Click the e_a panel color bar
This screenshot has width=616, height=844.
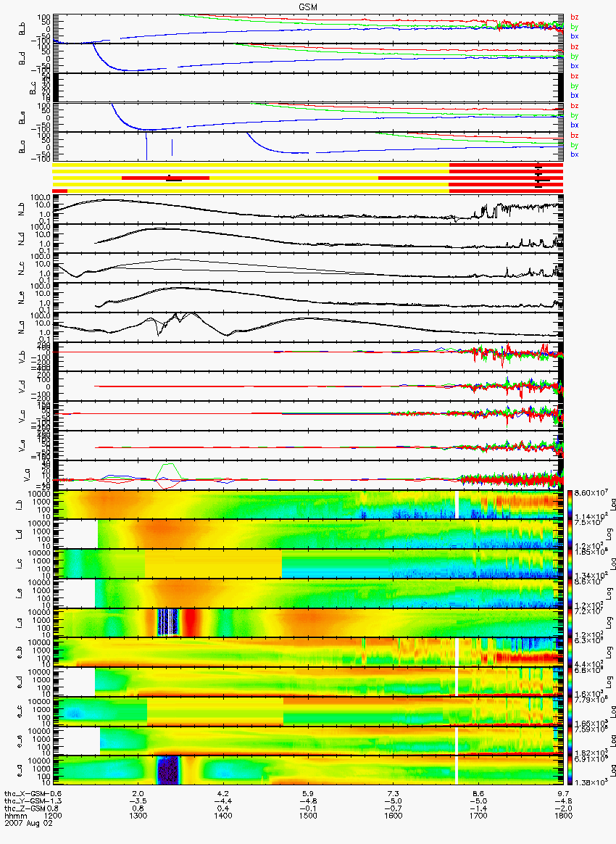point(570,771)
